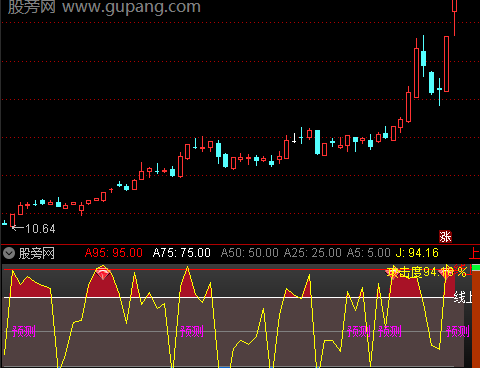
Task: Click the first red diamond signal marker
Action: point(103,274)
